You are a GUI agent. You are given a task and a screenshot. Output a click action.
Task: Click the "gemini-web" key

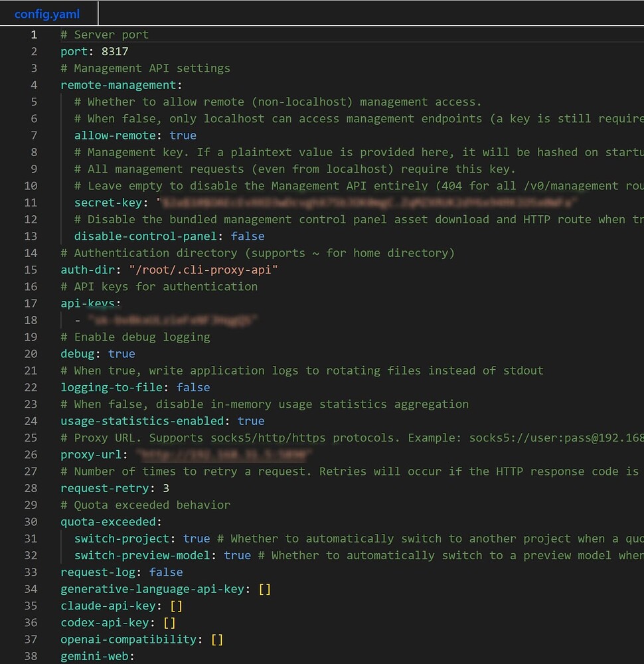coord(94,657)
